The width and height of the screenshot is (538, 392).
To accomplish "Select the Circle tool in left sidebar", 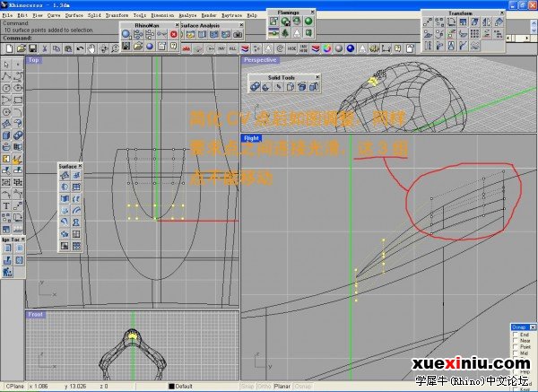I will tap(6, 88).
